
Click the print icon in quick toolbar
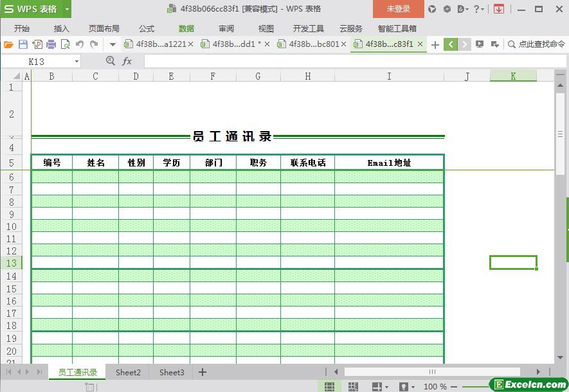[51, 44]
